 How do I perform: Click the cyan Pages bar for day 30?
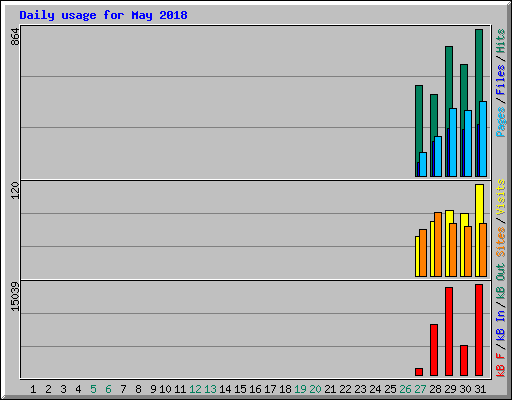click(x=468, y=144)
